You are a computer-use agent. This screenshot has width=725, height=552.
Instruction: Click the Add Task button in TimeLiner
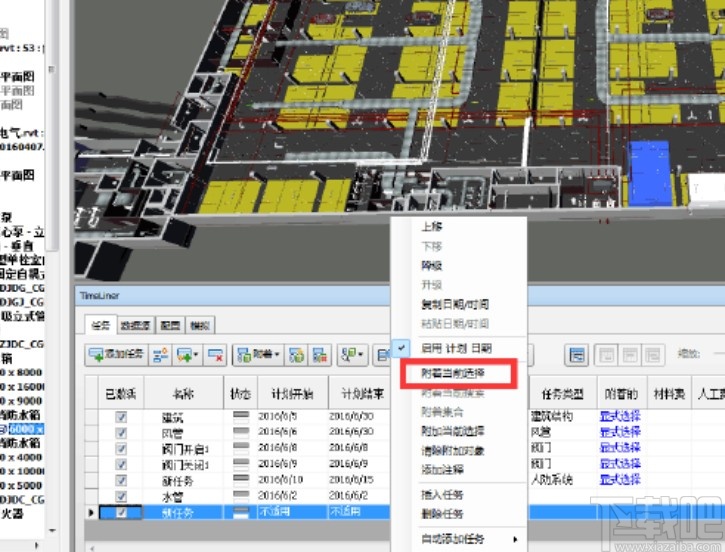tap(117, 355)
